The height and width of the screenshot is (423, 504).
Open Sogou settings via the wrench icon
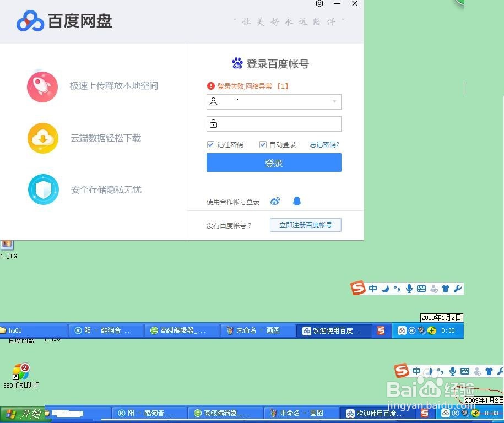pos(458,288)
